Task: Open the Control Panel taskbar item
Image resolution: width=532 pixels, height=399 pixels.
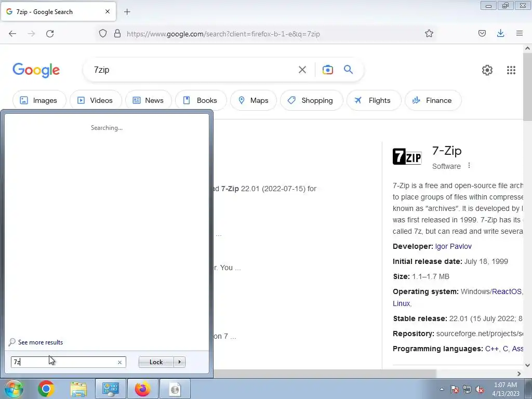Action: pos(110,389)
